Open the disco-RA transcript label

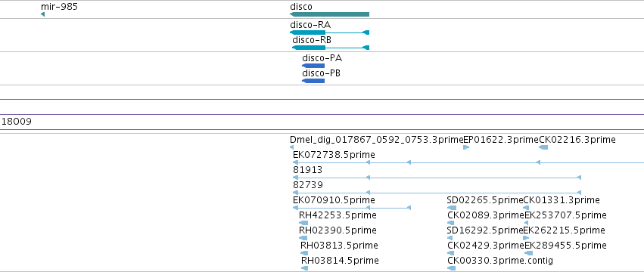point(310,25)
